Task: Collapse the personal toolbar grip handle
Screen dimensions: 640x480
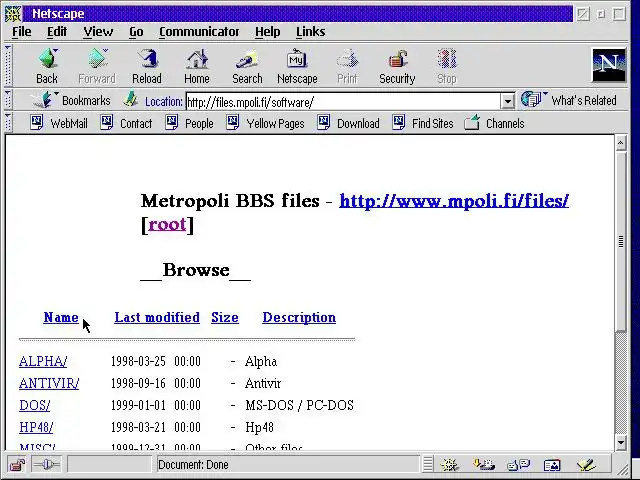Action: pos(8,123)
